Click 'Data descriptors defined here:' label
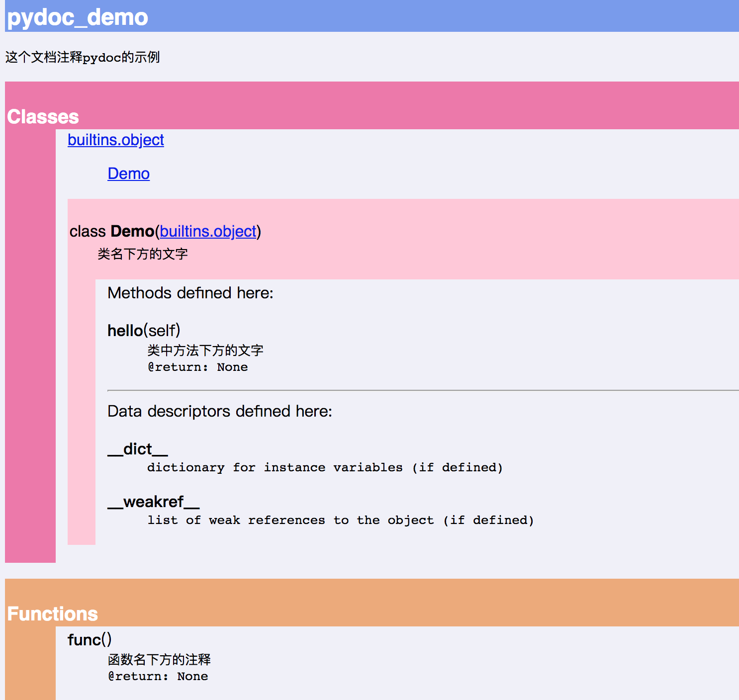 pyautogui.click(x=220, y=411)
